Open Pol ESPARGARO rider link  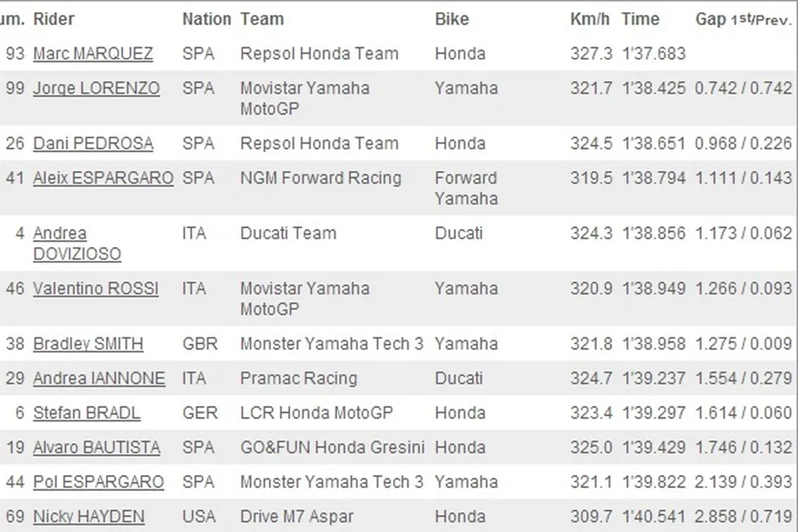[98, 482]
